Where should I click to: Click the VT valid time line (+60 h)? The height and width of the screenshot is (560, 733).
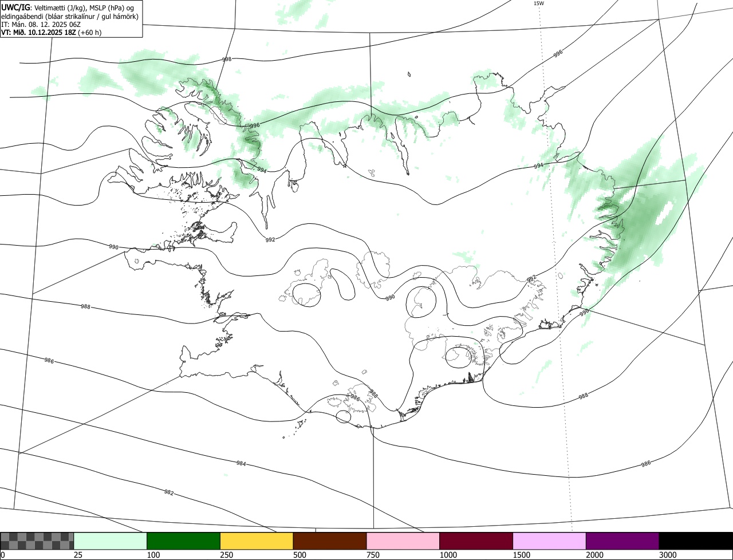52,33
